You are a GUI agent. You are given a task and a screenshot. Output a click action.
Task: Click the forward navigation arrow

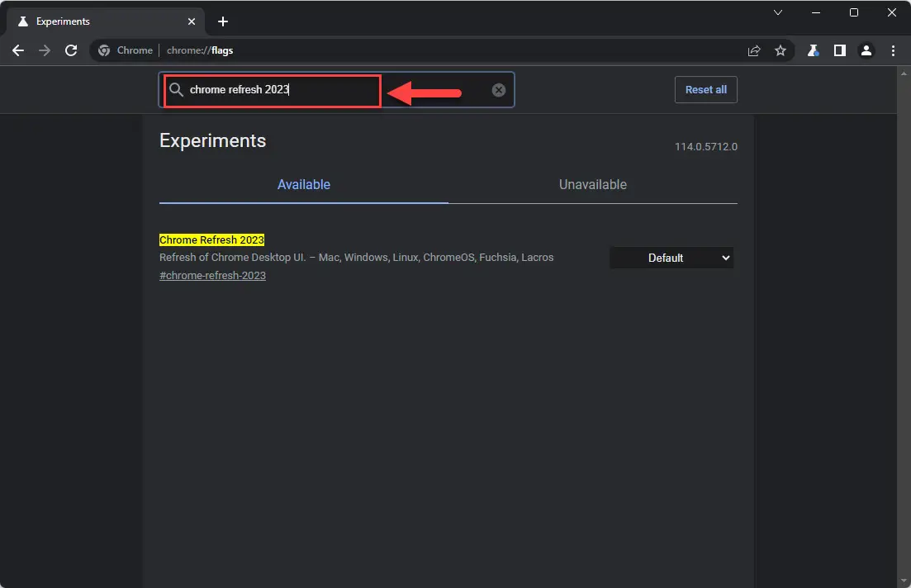(45, 50)
